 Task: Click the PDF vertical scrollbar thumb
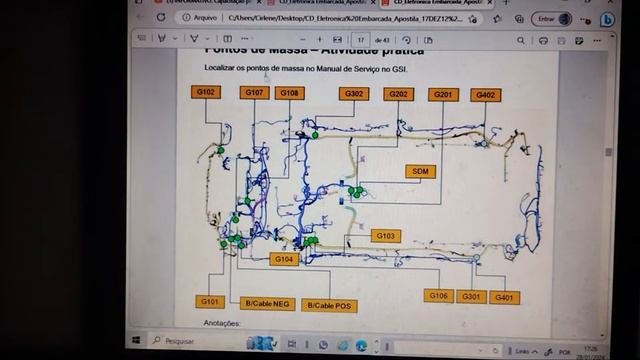pyautogui.click(x=608, y=151)
